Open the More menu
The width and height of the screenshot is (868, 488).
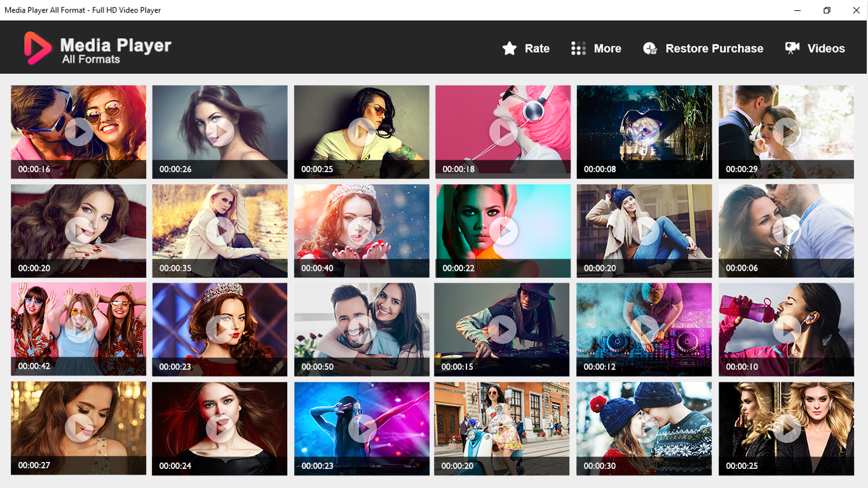[x=607, y=48]
